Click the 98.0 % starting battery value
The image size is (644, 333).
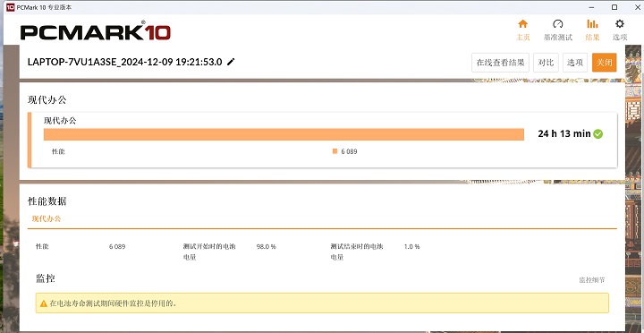[x=267, y=247]
